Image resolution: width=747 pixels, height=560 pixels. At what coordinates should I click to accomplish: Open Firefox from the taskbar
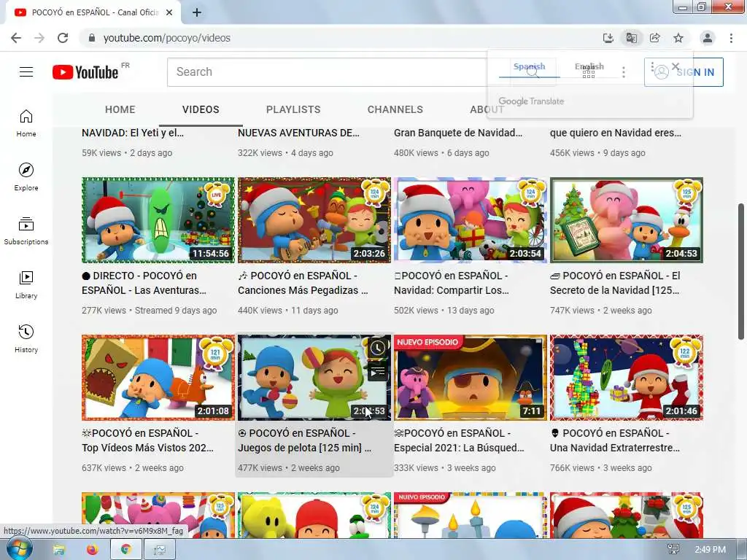[92, 550]
